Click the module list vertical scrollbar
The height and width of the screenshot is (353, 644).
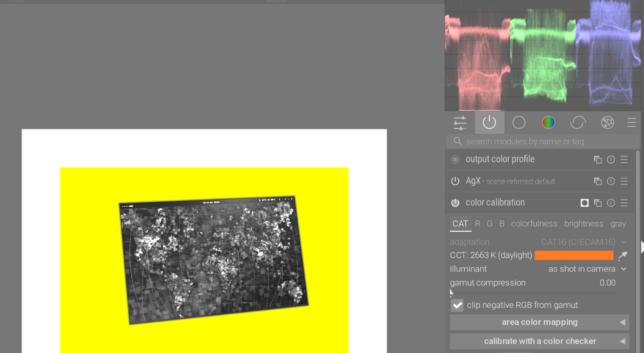pyautogui.click(x=638, y=252)
